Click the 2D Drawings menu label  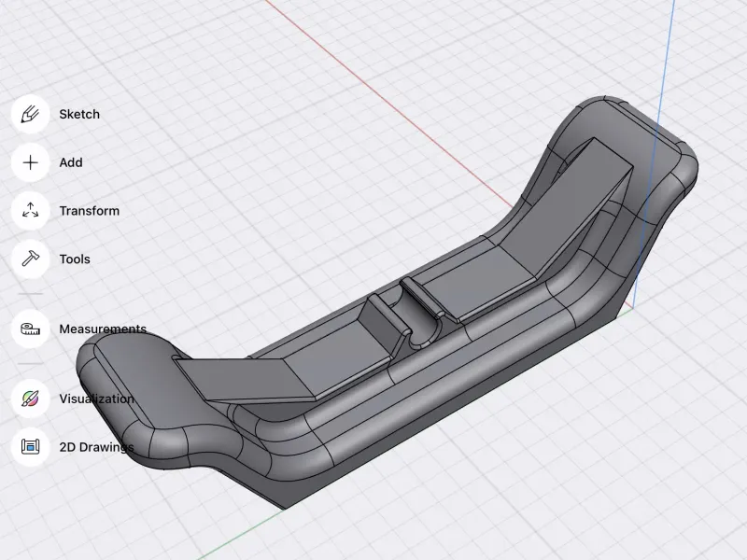97,447
